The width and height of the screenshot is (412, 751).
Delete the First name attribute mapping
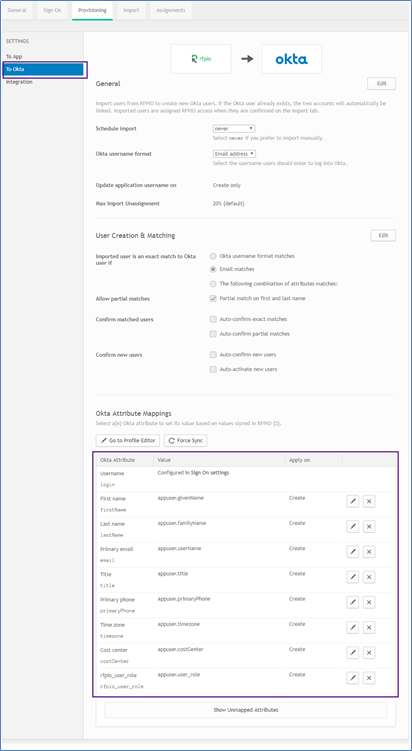click(x=369, y=501)
